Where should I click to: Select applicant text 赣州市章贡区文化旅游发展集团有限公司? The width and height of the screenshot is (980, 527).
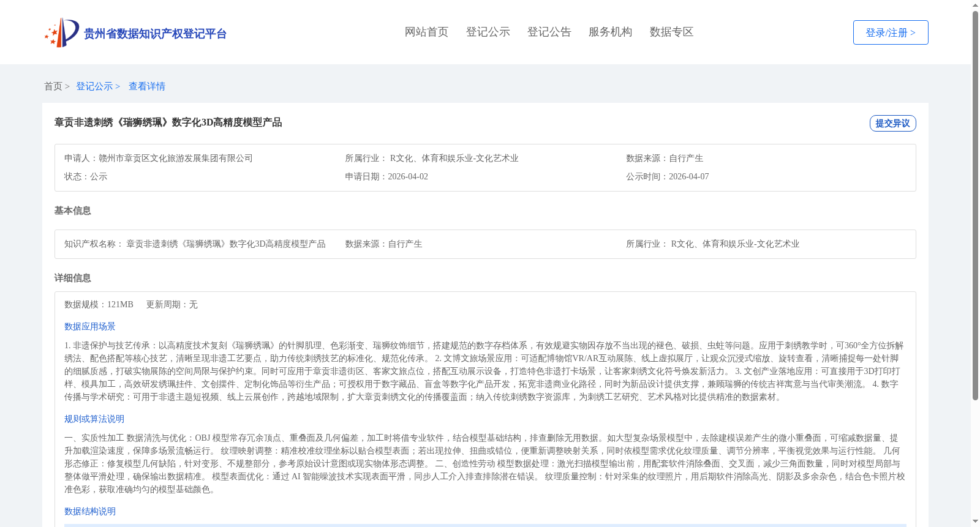[x=176, y=158]
